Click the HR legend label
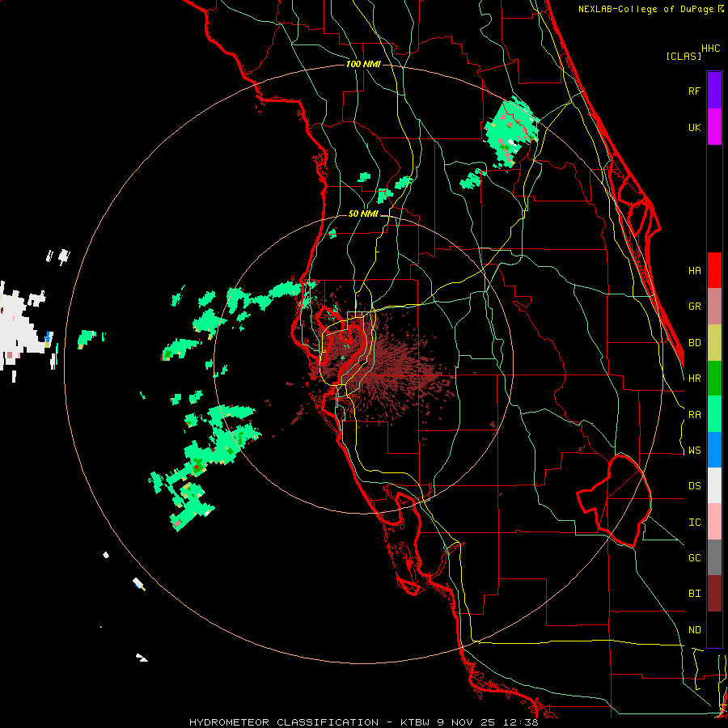 pyautogui.click(x=694, y=379)
